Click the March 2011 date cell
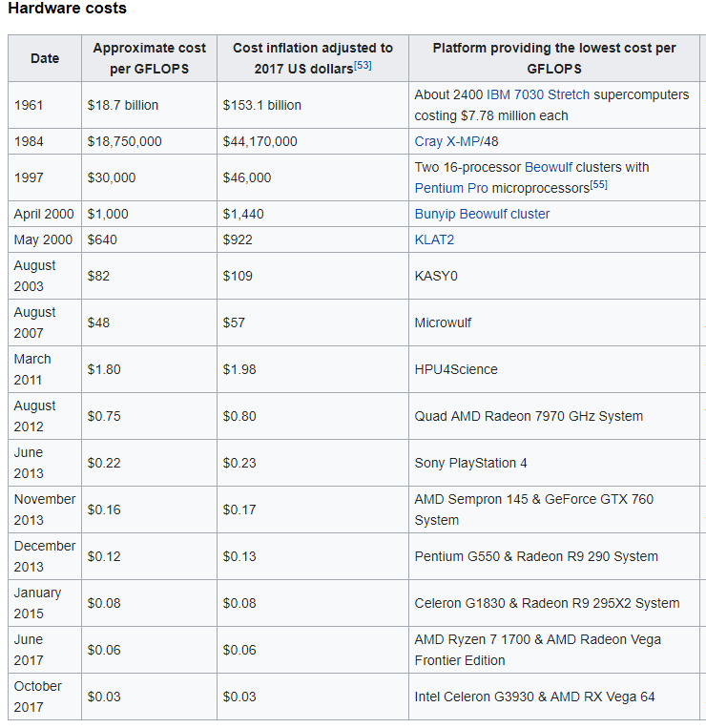The height and width of the screenshot is (728, 706). [x=45, y=369]
